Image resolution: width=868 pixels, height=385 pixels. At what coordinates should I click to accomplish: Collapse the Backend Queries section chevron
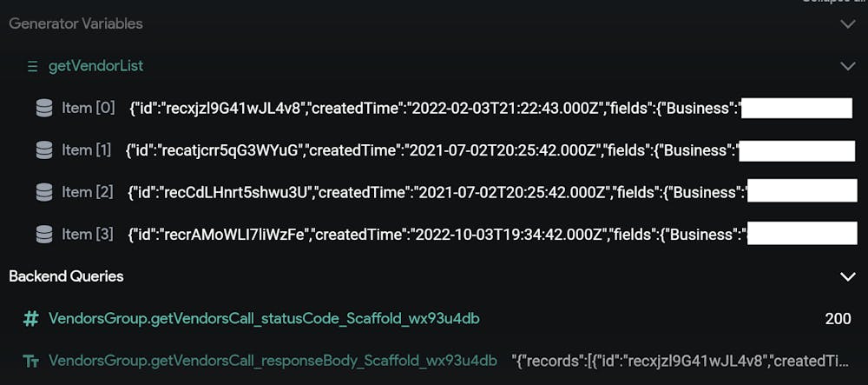click(848, 276)
